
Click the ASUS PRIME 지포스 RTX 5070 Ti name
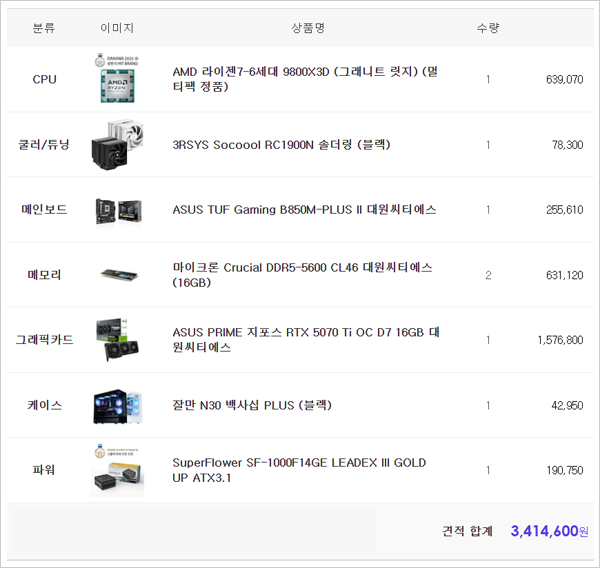(x=306, y=340)
